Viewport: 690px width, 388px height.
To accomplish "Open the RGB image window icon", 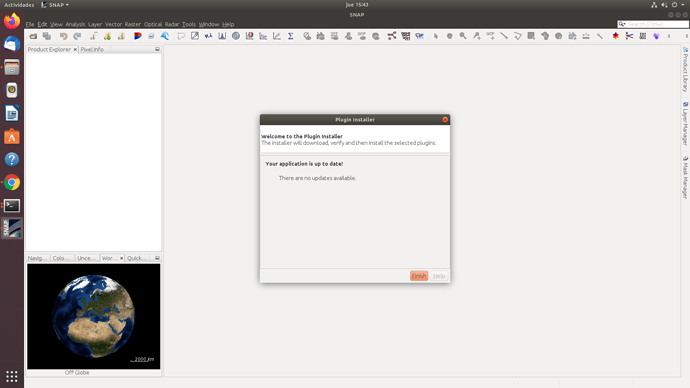I will tap(138, 36).
